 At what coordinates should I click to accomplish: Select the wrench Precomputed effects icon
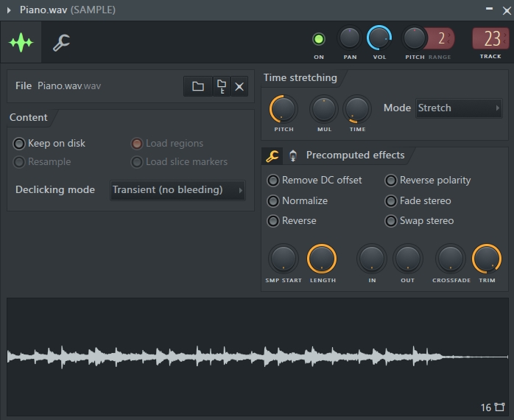click(x=272, y=155)
